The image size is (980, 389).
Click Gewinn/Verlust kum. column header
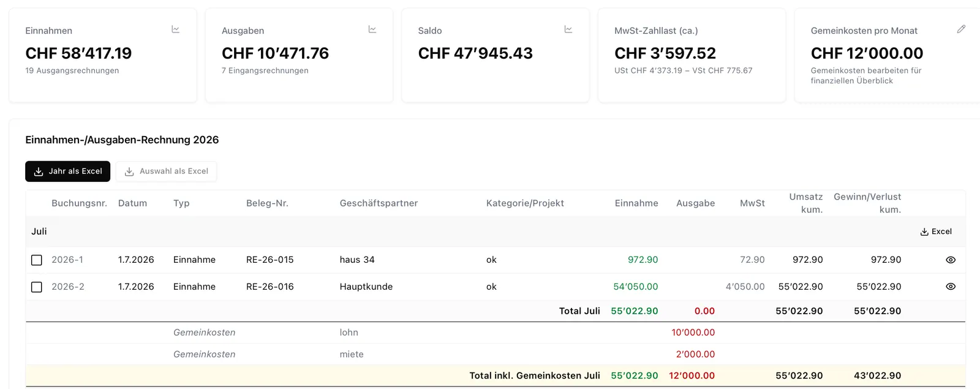tap(867, 203)
